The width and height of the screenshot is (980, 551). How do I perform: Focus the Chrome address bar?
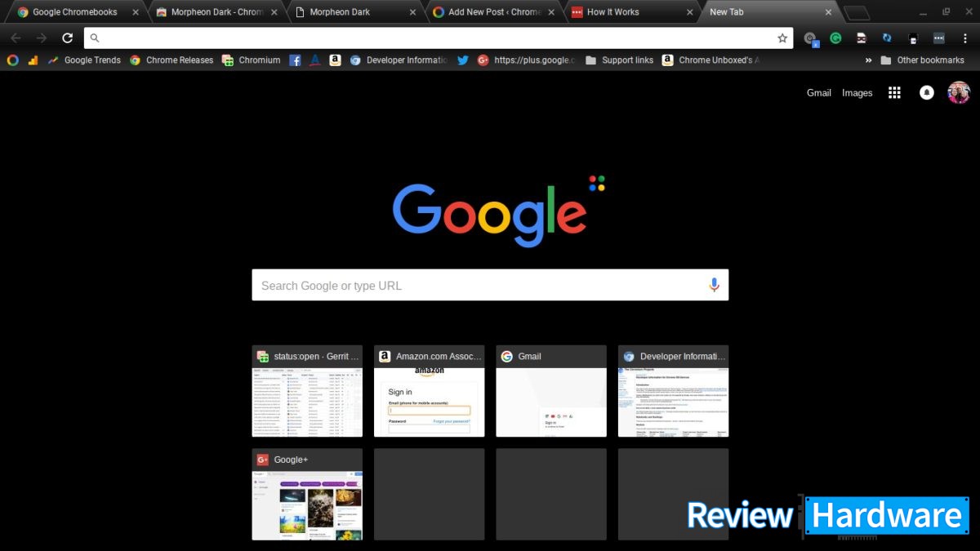tap(439, 38)
